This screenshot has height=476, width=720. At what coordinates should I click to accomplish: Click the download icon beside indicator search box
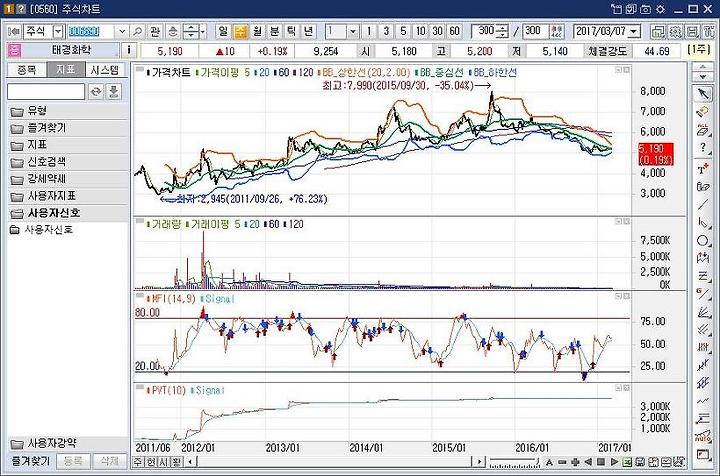click(113, 91)
